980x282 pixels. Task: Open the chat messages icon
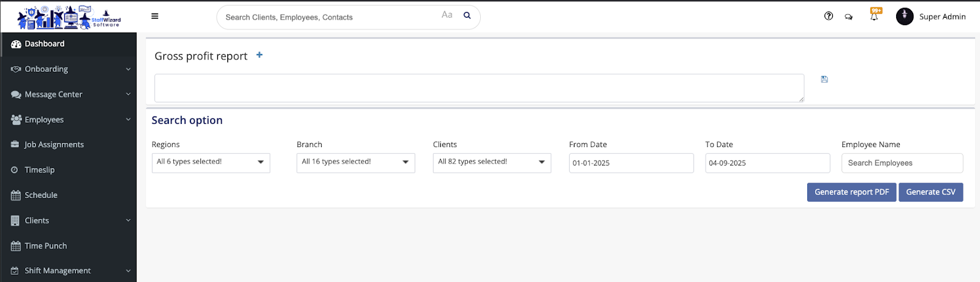tap(848, 17)
